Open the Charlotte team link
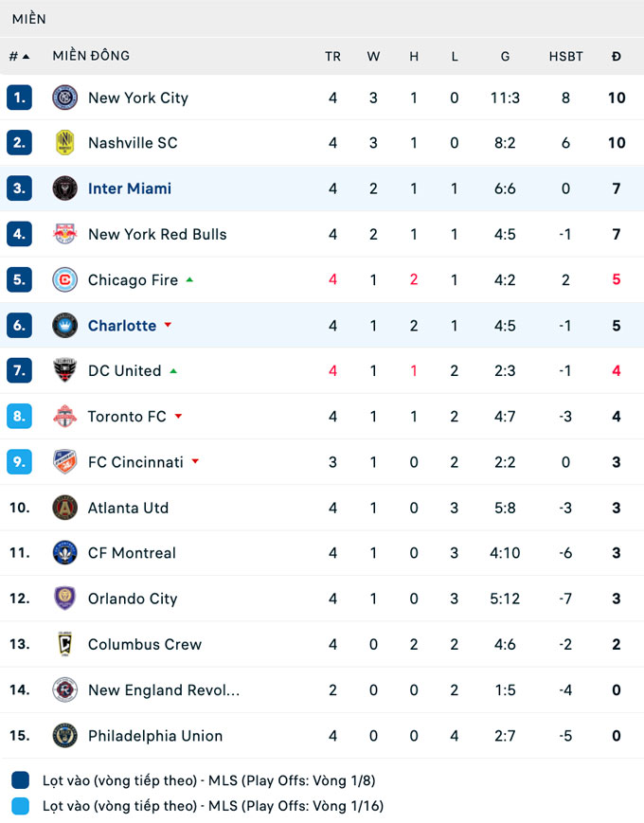This screenshot has height=823, width=644. click(x=122, y=325)
